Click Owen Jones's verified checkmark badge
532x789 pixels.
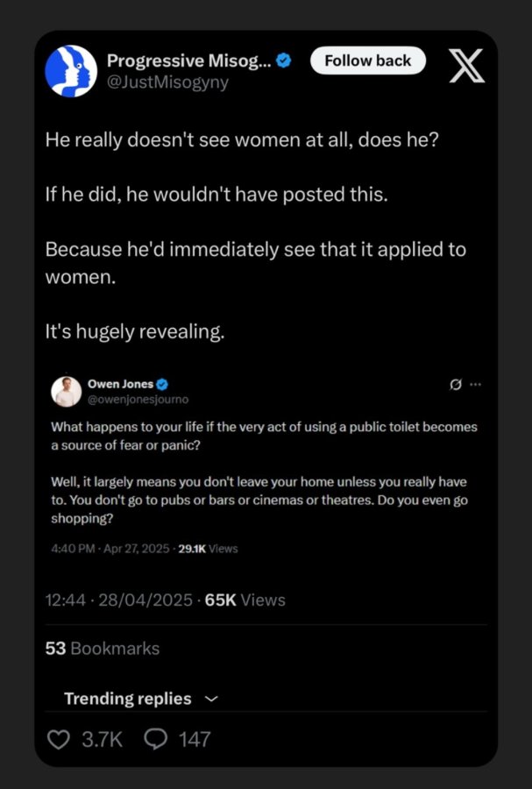point(162,385)
